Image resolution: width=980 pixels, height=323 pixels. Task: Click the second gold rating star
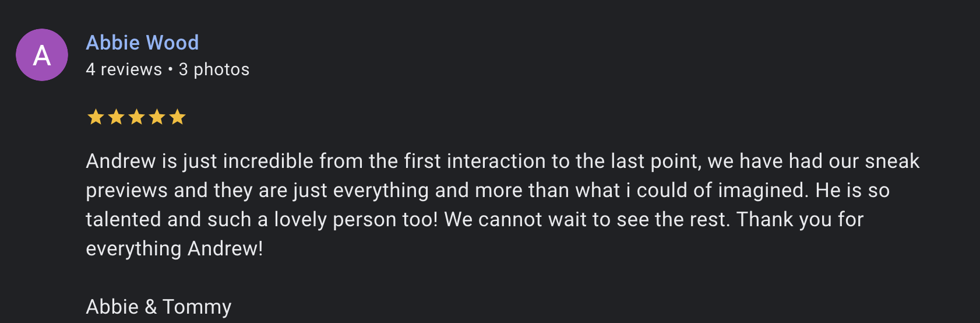[x=116, y=117]
